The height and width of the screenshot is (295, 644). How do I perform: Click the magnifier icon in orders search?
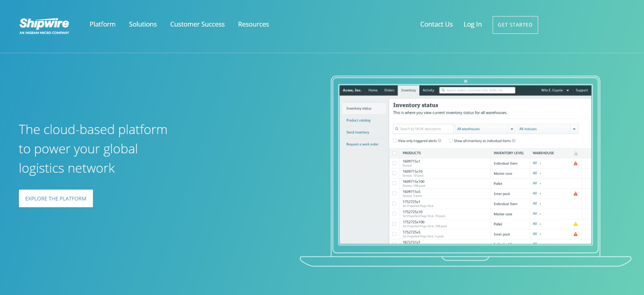[x=443, y=90]
